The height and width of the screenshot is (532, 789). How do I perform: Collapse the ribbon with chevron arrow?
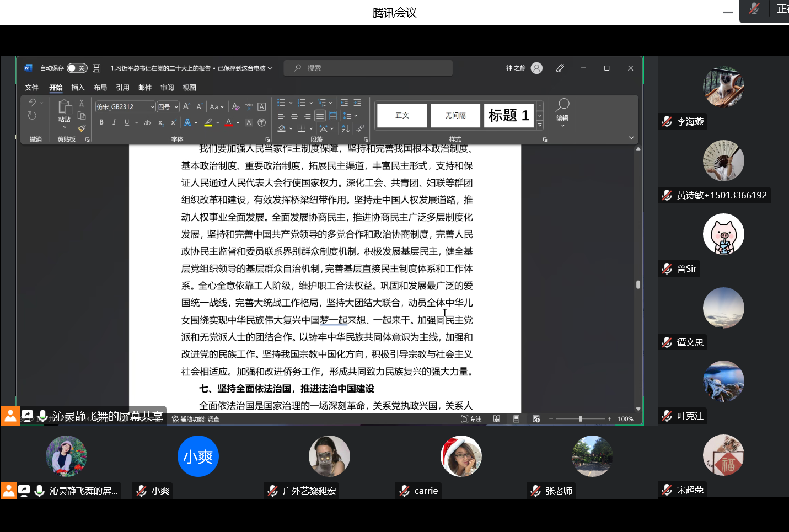coord(631,138)
